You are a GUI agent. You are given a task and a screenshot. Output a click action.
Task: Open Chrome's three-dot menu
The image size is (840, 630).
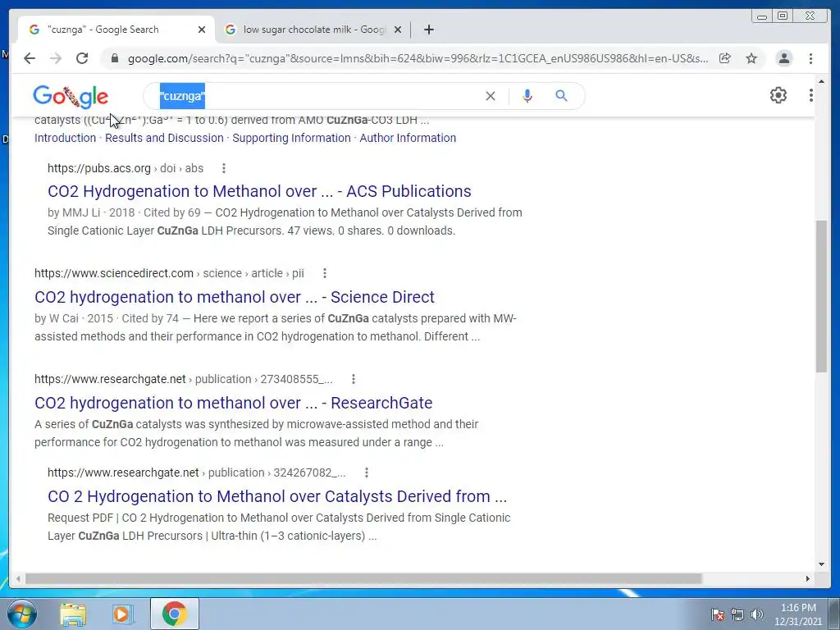pos(811,58)
